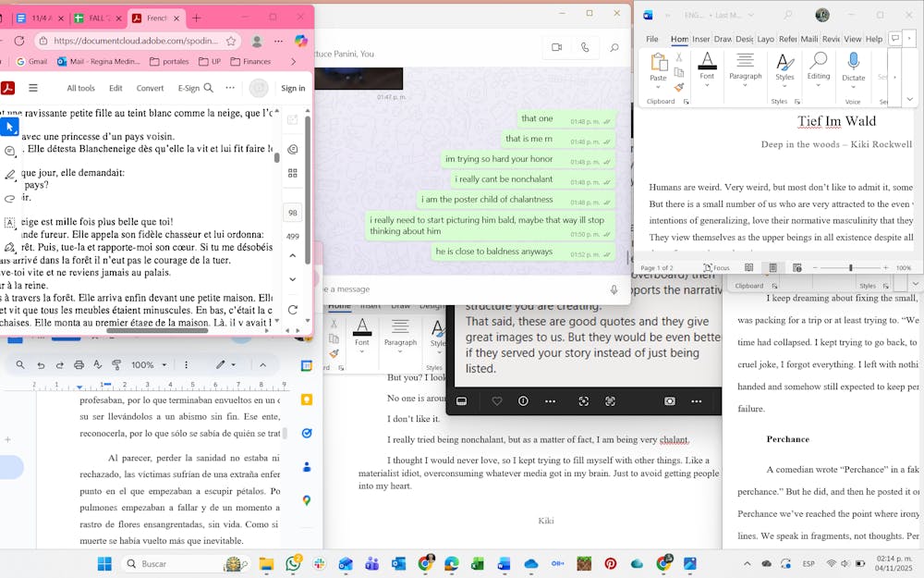
Task: Select the Dictate microphone in Word
Action: (x=854, y=67)
